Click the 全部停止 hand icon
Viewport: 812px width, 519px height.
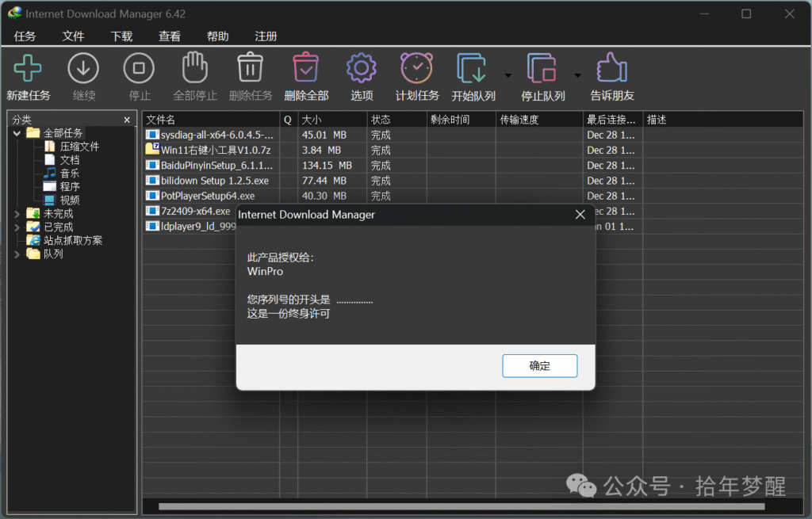coord(195,67)
